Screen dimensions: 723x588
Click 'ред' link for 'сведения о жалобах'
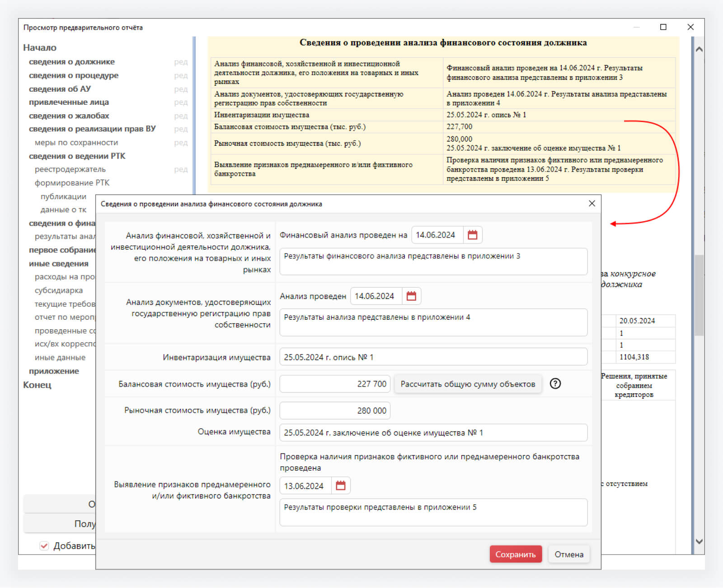pos(181,116)
